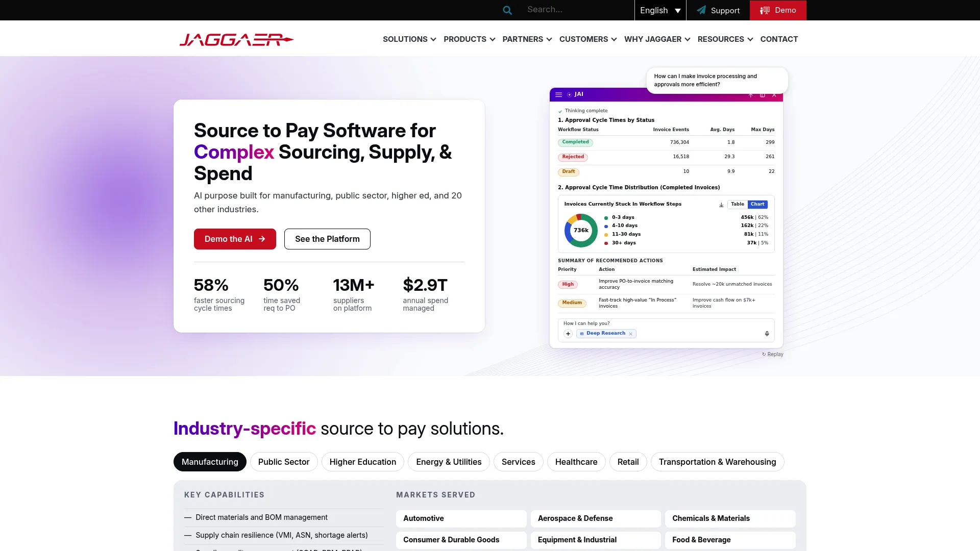Image resolution: width=980 pixels, height=551 pixels.
Task: Click the arrow on Demo the AI button
Action: (262, 239)
